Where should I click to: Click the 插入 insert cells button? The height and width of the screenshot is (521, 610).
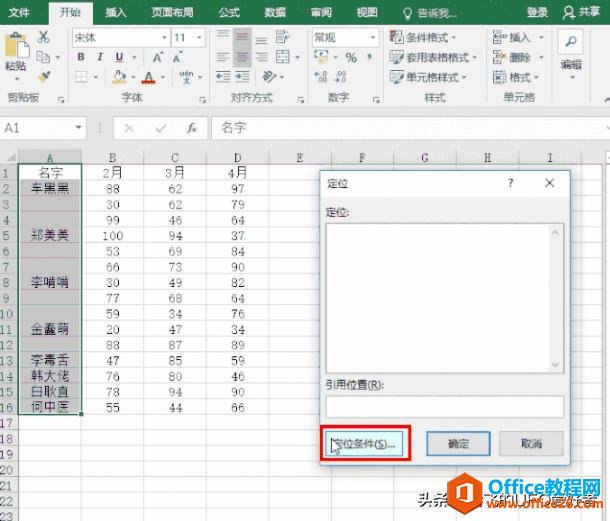click(x=511, y=37)
